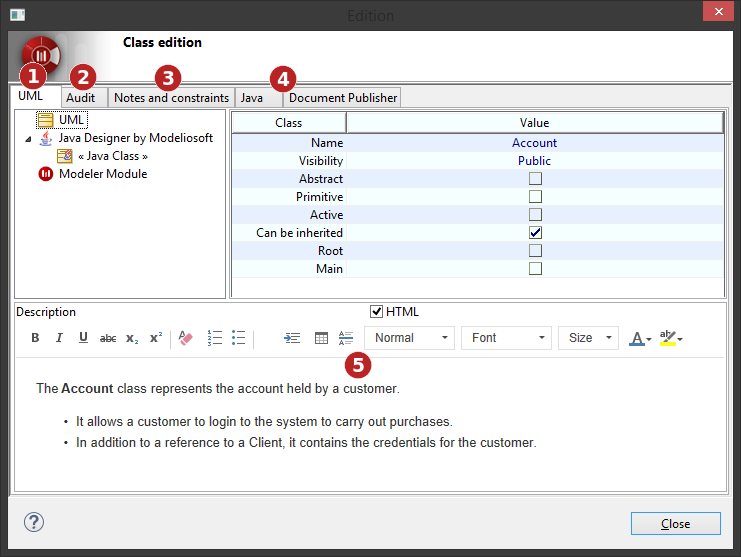Screen dimensions: 741x557
Task: Open the Document Publisher tab
Action: click(343, 98)
